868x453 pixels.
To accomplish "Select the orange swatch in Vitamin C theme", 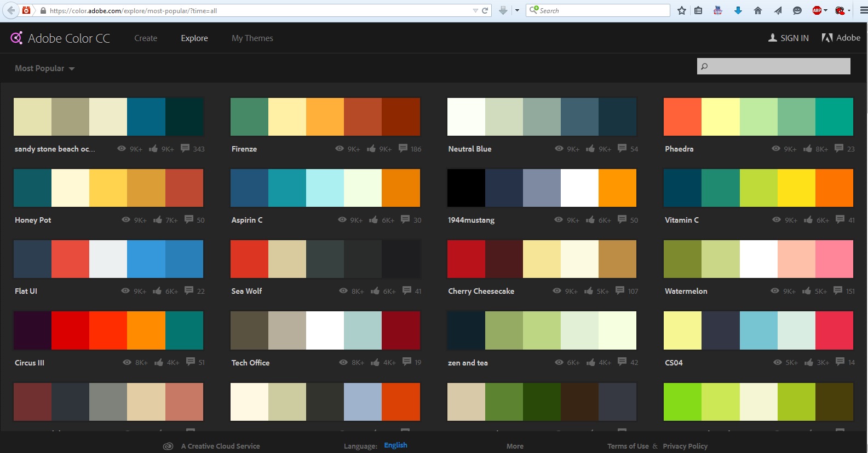I will tap(834, 188).
